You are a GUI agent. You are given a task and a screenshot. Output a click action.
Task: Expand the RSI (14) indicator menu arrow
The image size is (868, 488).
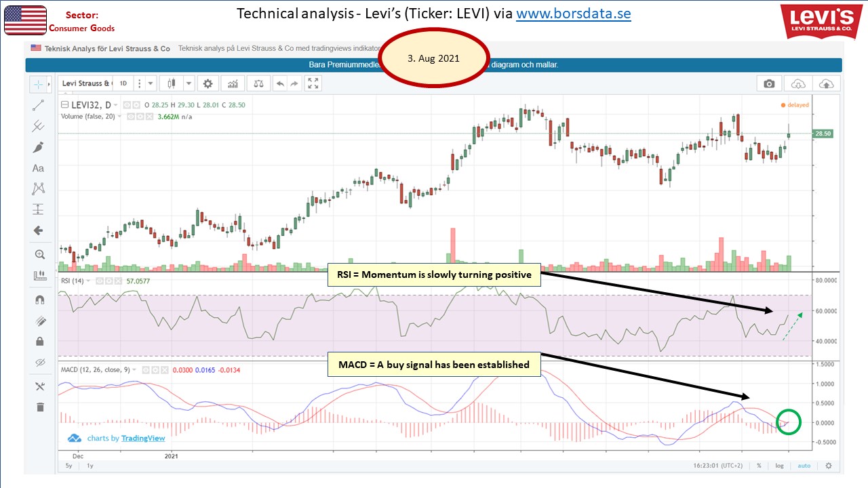pos(89,281)
